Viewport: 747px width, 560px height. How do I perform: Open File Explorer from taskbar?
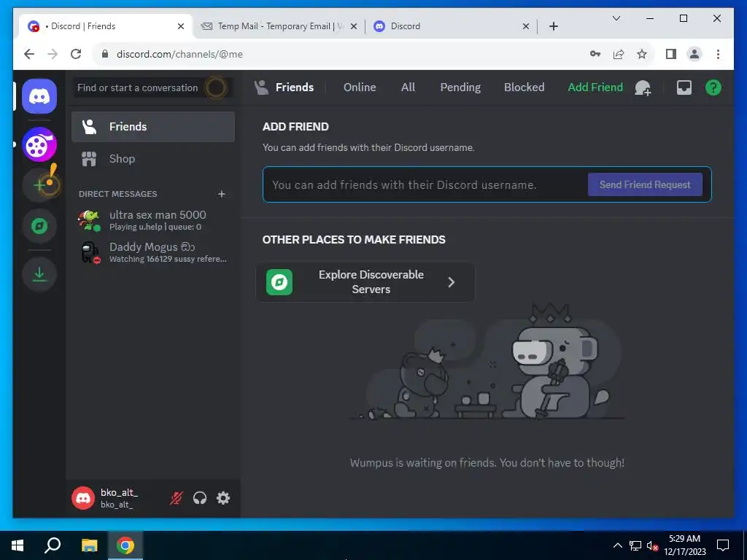coord(89,545)
